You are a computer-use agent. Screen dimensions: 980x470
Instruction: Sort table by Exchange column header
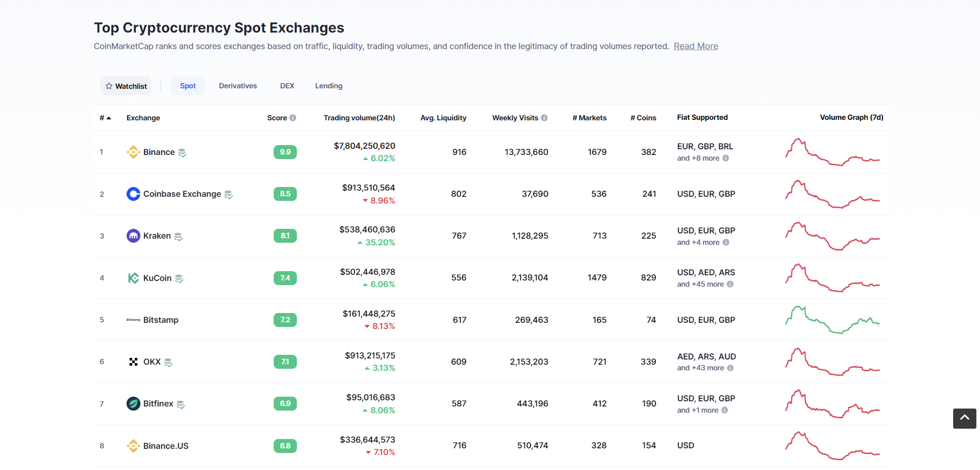point(143,118)
